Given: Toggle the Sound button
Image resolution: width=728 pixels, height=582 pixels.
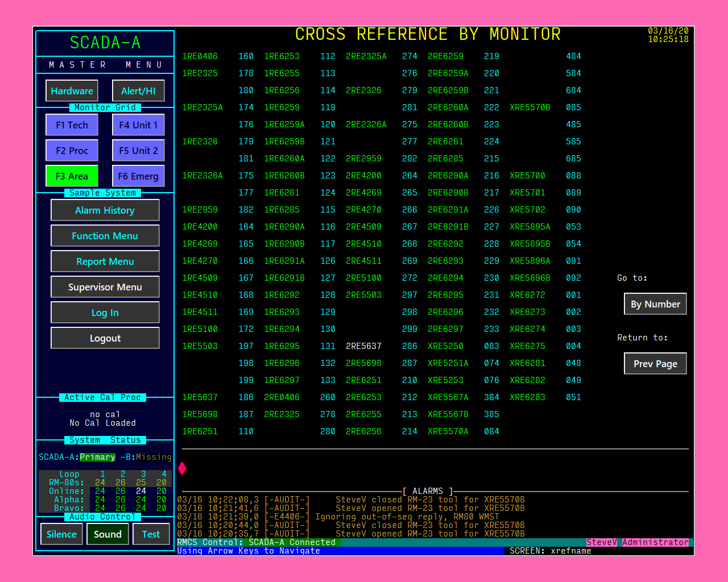Looking at the screenshot, I should (x=107, y=534).
